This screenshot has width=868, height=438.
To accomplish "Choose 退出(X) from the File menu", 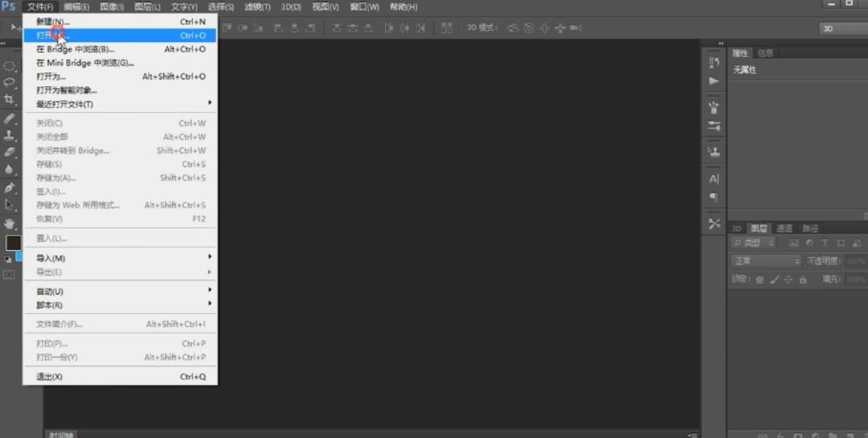I will coord(120,376).
